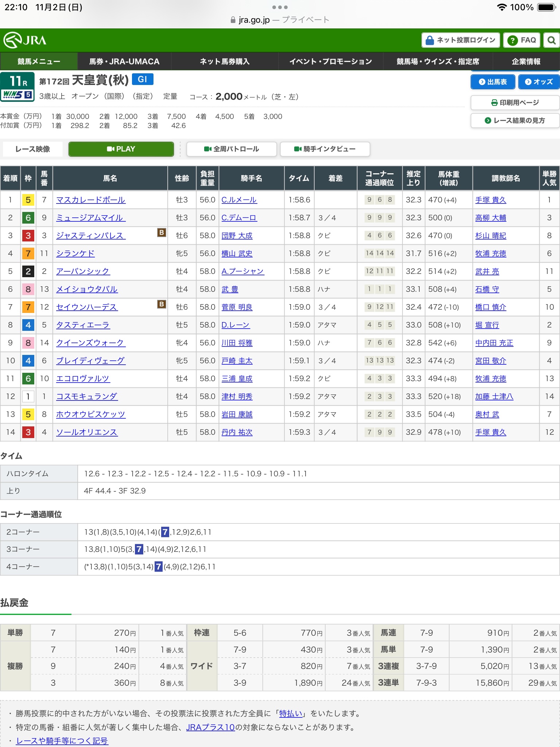Click the WIN5 badge icon
Screen dimensions: 560x747
[x=17, y=95]
